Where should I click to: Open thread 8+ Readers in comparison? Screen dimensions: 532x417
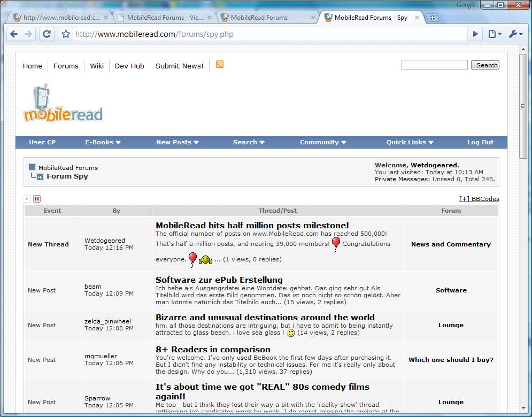(x=213, y=350)
